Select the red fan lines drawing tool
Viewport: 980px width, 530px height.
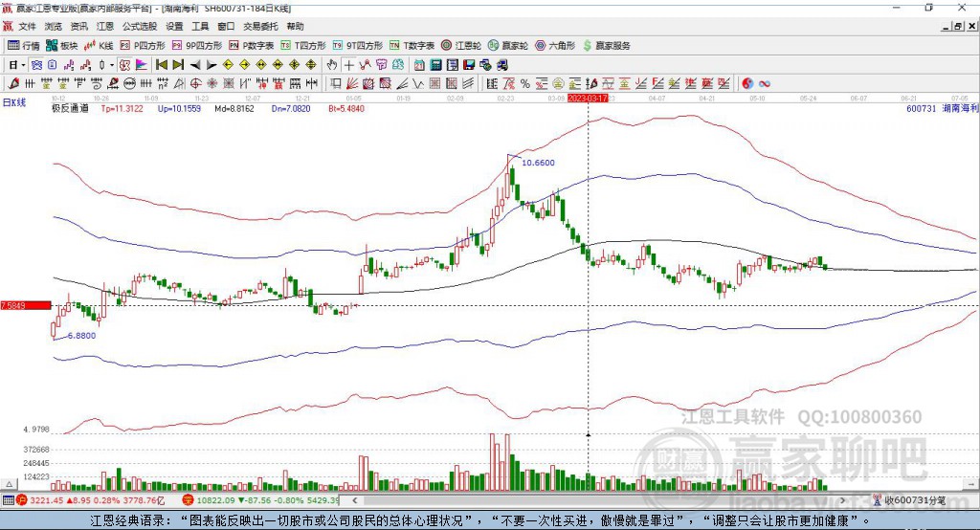click(x=352, y=83)
